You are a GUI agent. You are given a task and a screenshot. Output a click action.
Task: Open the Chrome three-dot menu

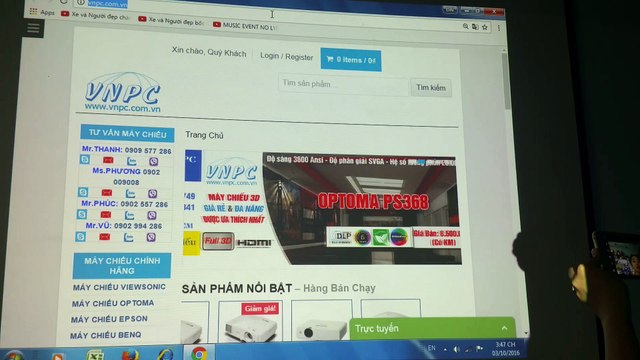coord(499,28)
